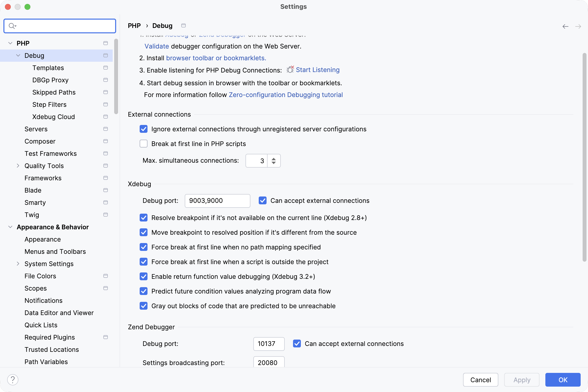Collapse the Appearance & Behavior node

coord(10,227)
